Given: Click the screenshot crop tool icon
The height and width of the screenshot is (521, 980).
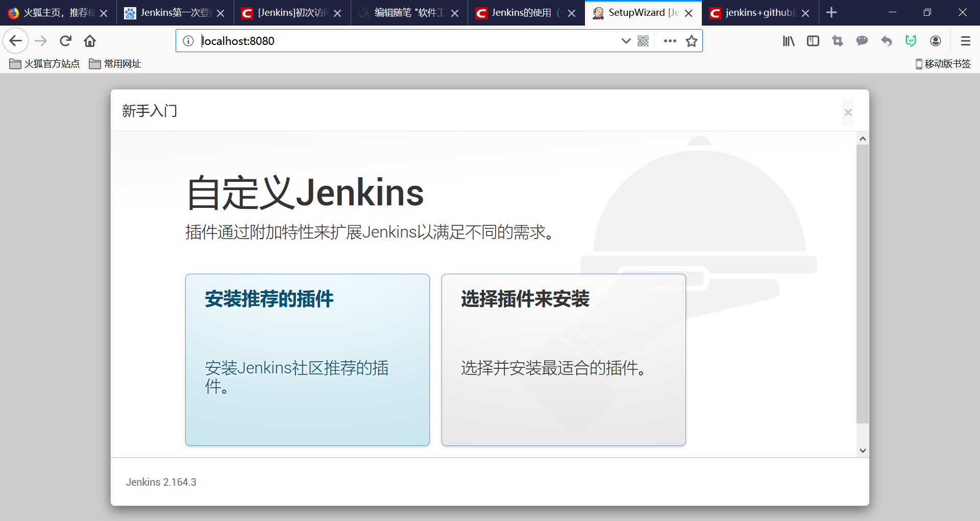Looking at the screenshot, I should click(x=838, y=41).
